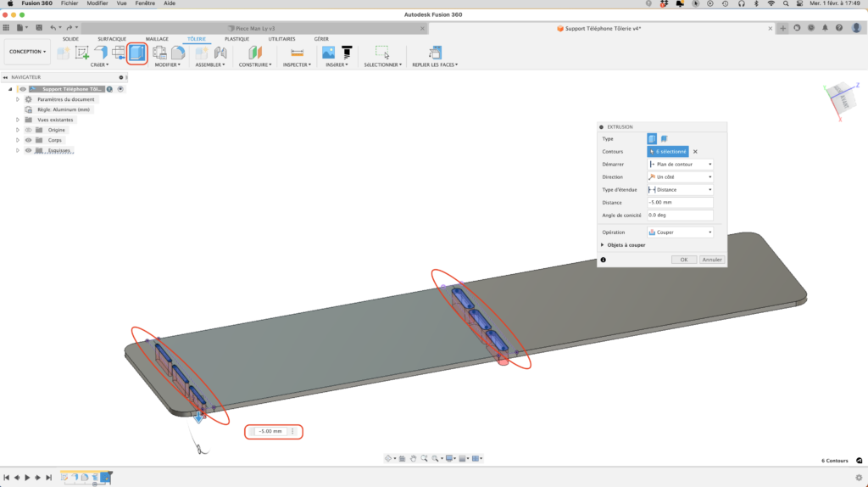This screenshot has height=487, width=868.
Task: Open the data panel grid icon
Action: (6, 28)
